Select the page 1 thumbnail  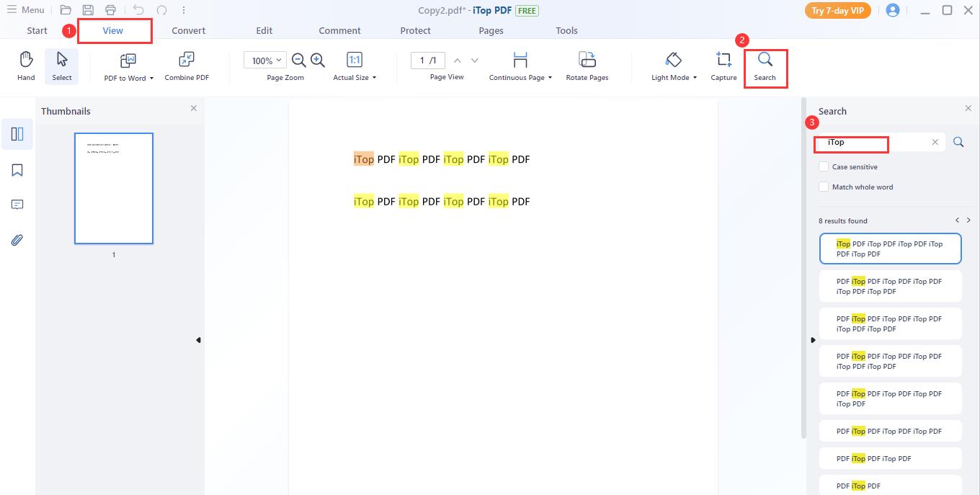114,189
